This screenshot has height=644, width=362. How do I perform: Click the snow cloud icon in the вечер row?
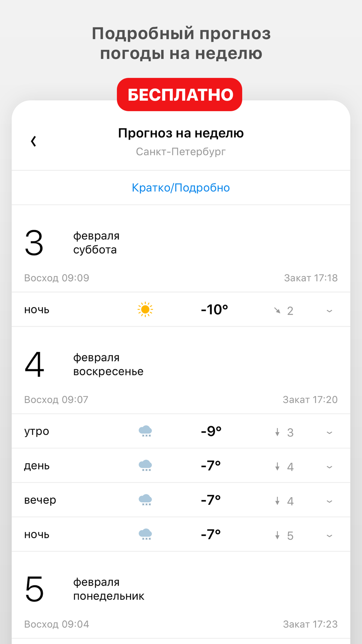(145, 500)
